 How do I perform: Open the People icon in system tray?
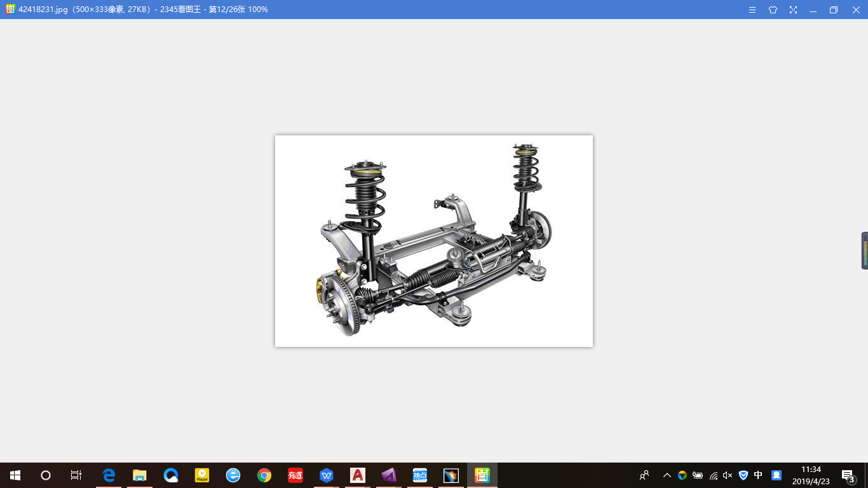pos(644,475)
